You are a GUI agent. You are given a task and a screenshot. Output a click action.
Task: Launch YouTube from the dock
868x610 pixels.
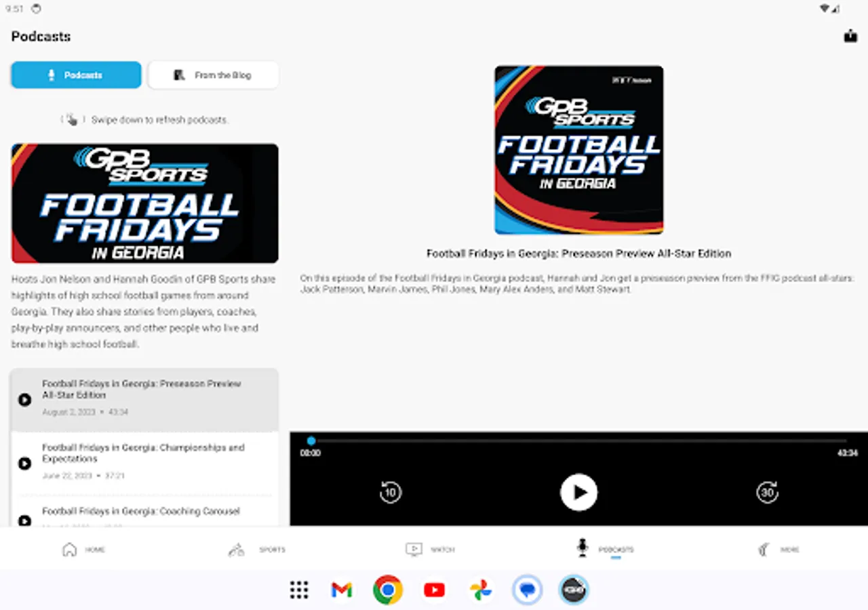click(x=434, y=590)
